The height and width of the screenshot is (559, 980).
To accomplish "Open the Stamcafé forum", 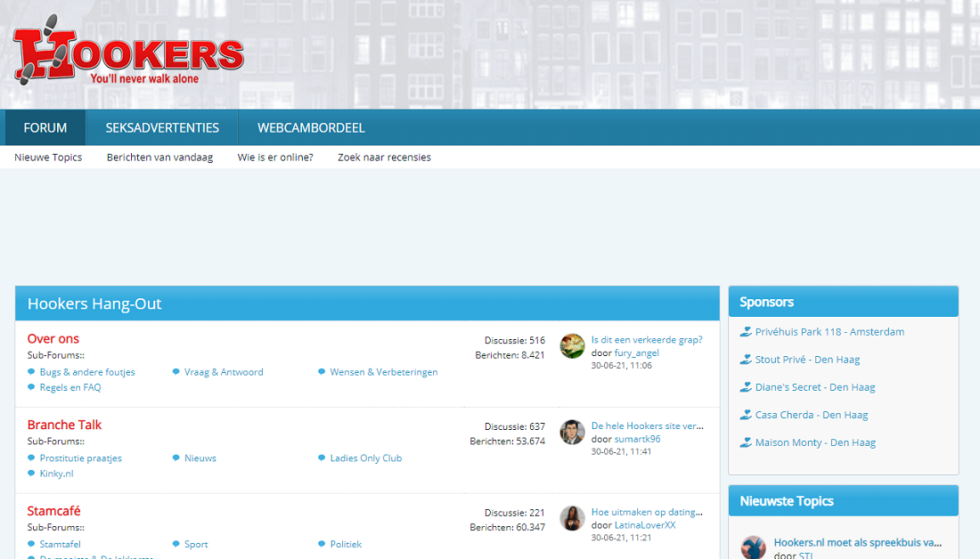I will (53, 511).
